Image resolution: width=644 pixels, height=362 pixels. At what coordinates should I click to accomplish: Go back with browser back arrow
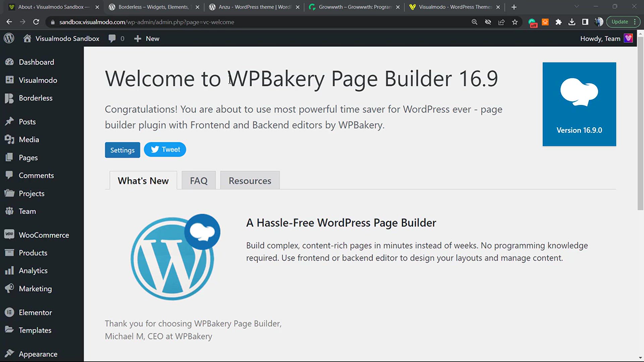click(9, 22)
